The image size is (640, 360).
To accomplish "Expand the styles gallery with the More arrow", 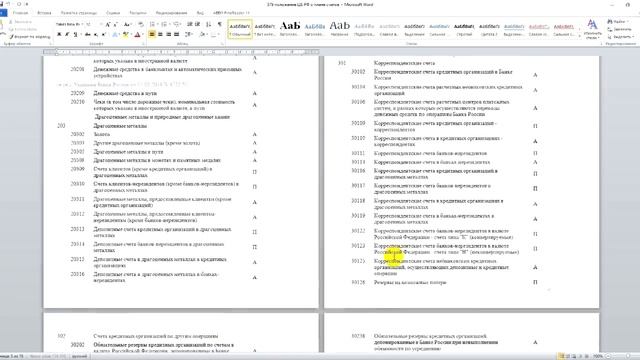I will (579, 36).
